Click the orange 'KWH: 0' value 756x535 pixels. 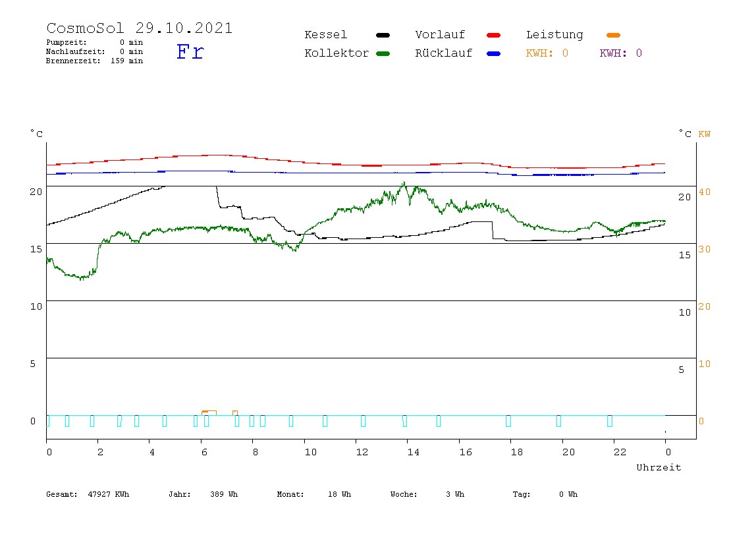point(547,53)
